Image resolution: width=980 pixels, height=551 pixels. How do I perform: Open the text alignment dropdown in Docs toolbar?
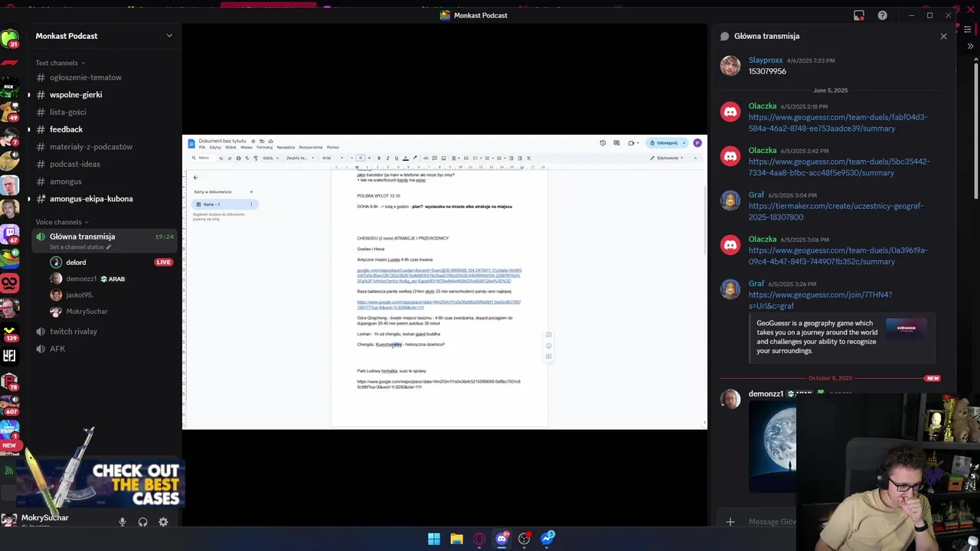[456, 158]
